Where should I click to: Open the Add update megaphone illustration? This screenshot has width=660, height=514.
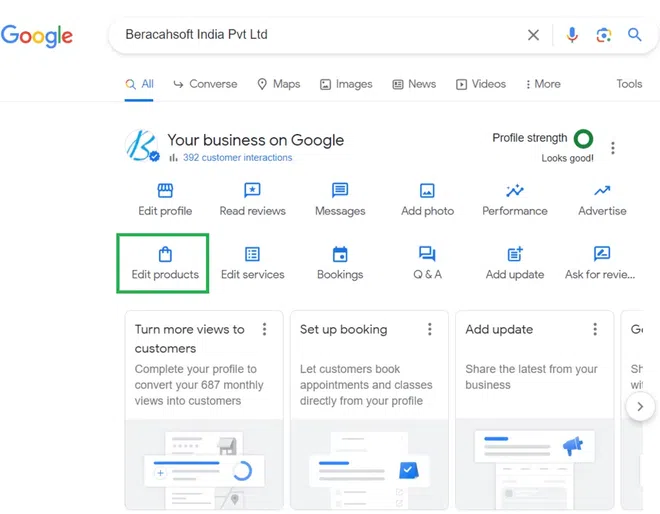click(535, 463)
